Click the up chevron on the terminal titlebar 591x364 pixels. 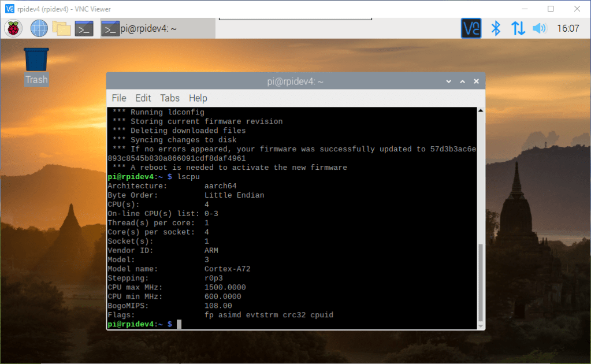pos(462,81)
